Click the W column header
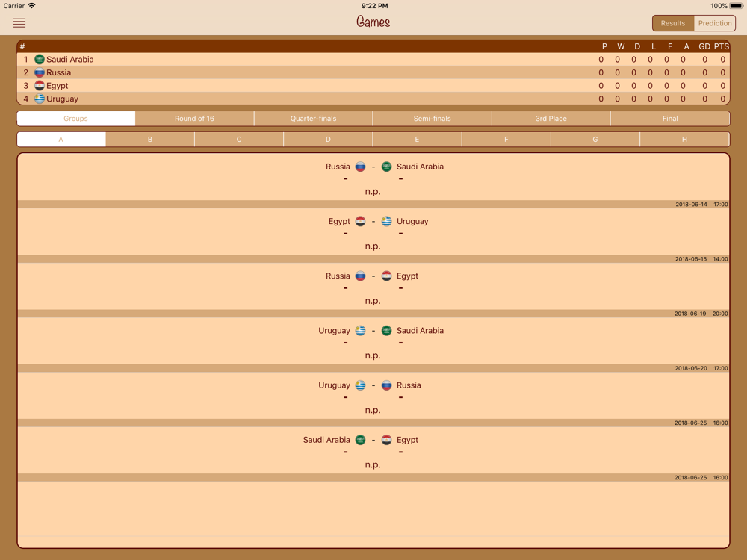 pos(621,46)
